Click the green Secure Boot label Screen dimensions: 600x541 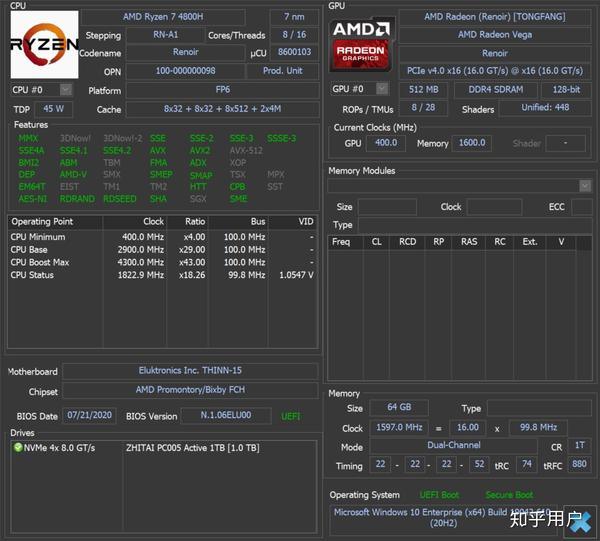[x=509, y=495]
